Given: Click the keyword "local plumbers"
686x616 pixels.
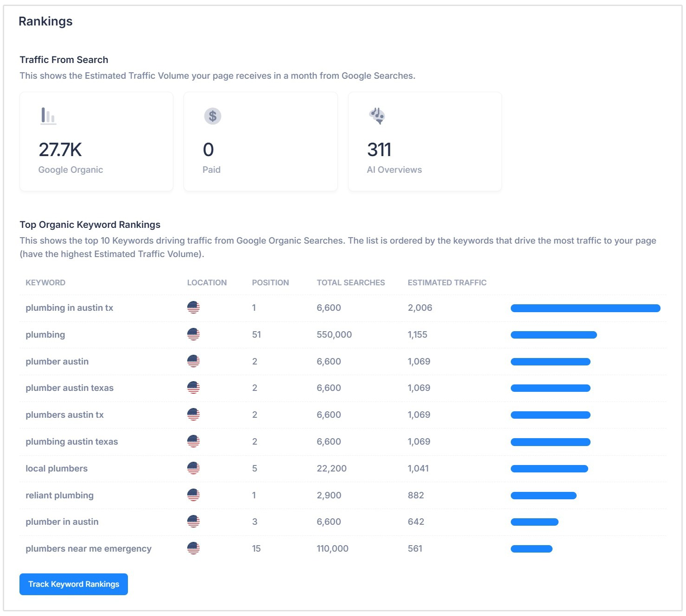Looking at the screenshot, I should pyautogui.click(x=57, y=468).
